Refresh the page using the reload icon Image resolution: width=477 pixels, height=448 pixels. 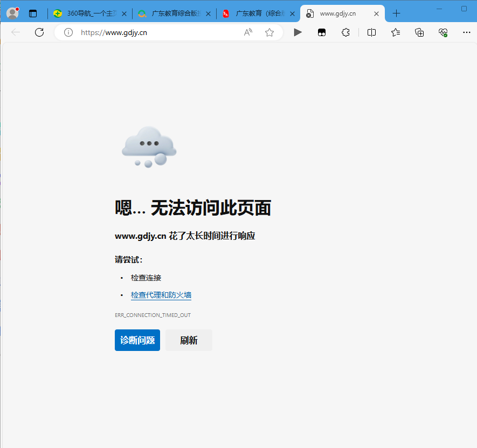39,32
